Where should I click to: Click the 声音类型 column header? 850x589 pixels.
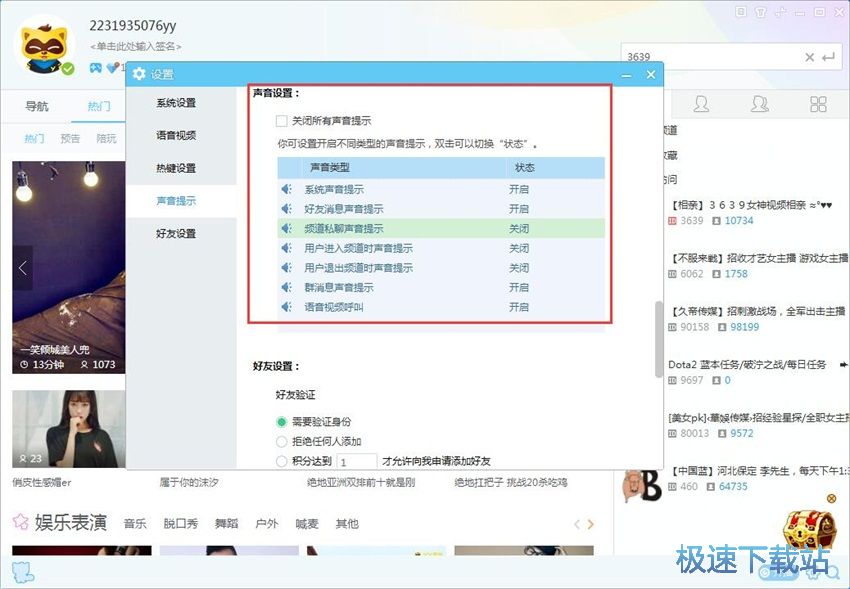pyautogui.click(x=330, y=167)
